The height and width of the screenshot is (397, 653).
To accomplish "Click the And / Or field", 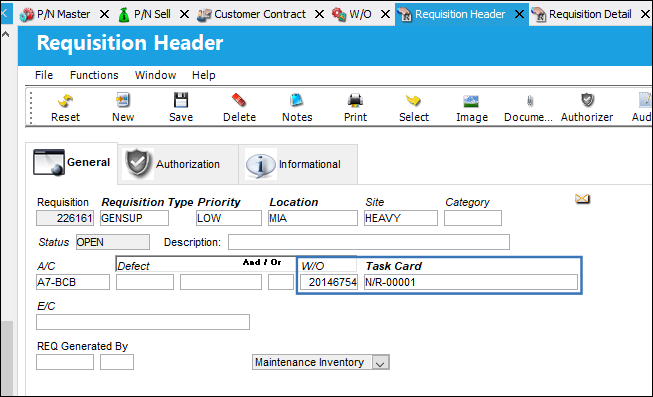I will (281, 282).
